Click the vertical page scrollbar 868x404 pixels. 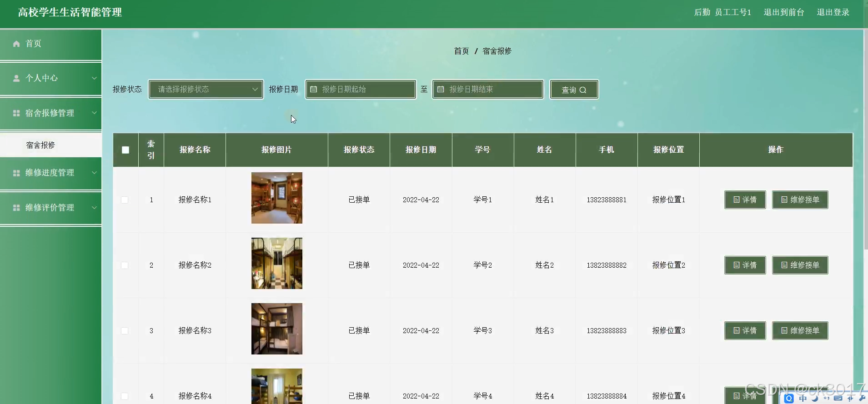866,139
